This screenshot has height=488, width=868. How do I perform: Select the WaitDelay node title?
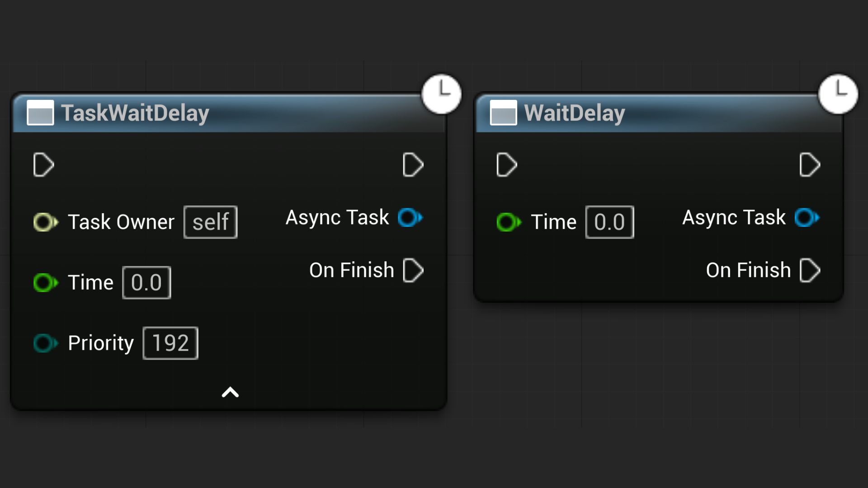point(574,113)
